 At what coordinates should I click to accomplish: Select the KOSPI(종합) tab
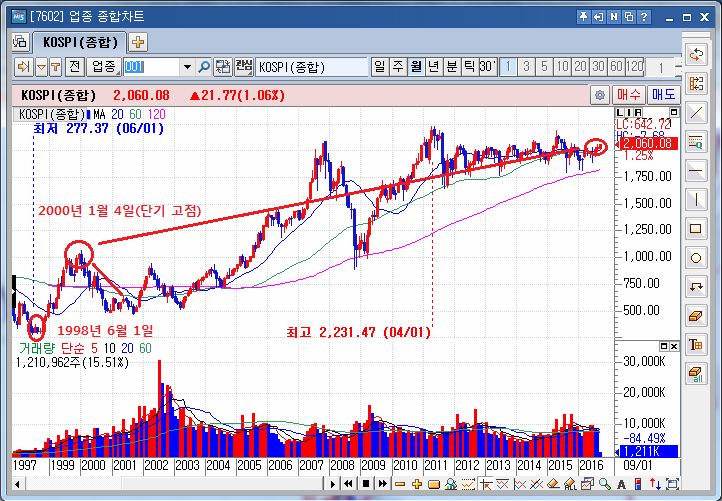pyautogui.click(x=79, y=41)
